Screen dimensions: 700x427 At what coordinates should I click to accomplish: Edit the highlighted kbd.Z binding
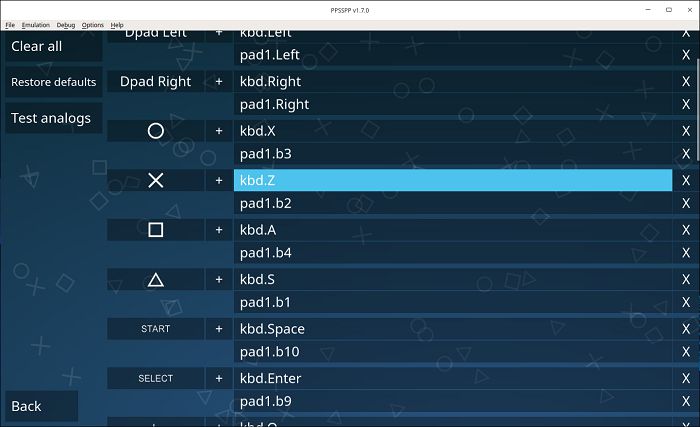(453, 180)
